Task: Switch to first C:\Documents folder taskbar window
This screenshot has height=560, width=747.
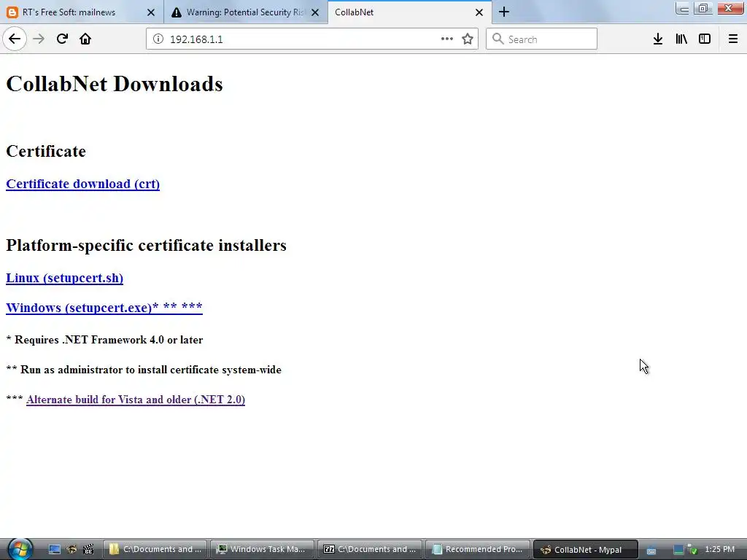Action: click(x=155, y=549)
